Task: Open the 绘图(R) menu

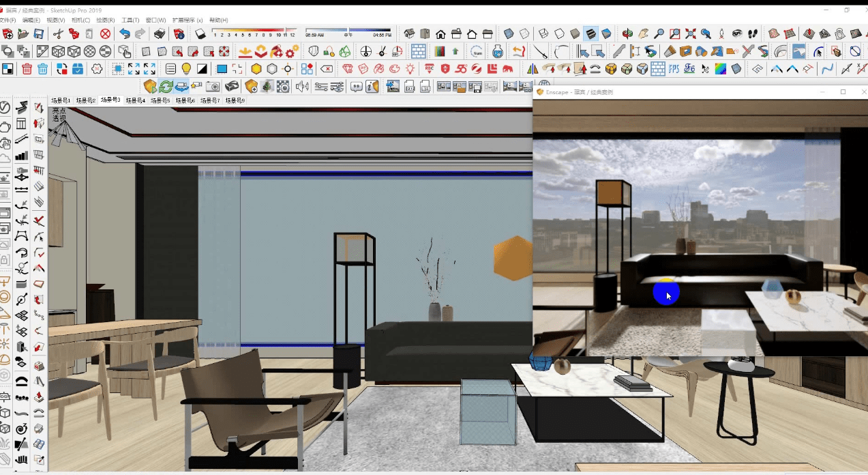Action: (x=105, y=20)
